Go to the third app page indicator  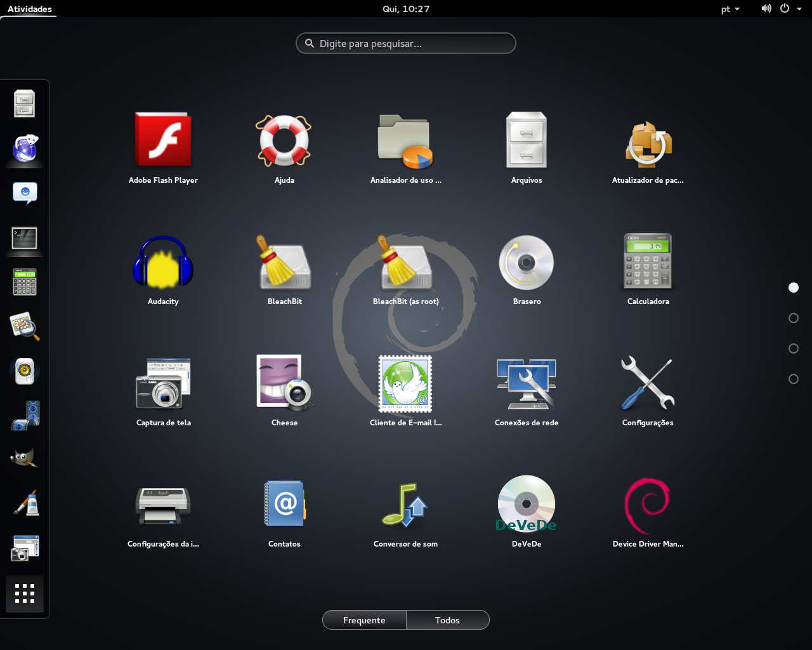tap(794, 348)
